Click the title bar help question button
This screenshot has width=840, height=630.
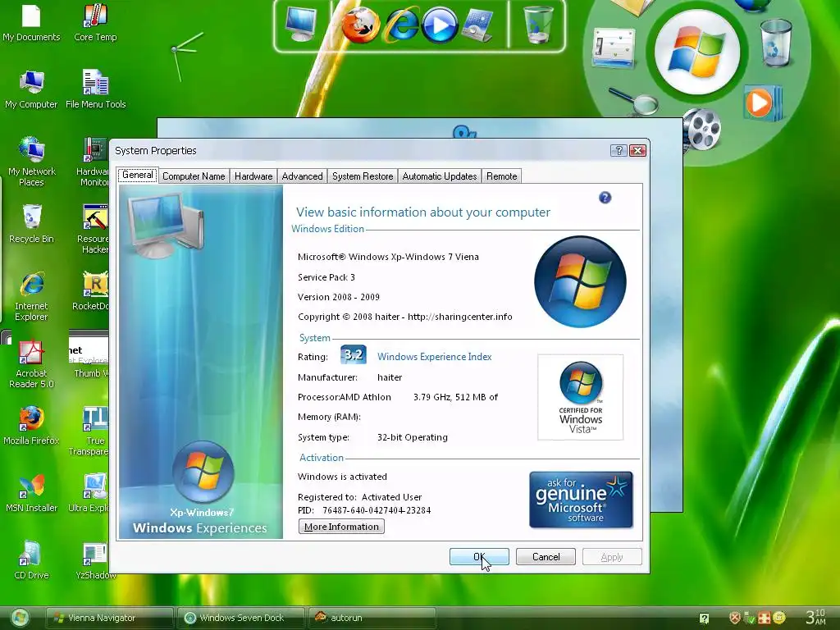(619, 151)
